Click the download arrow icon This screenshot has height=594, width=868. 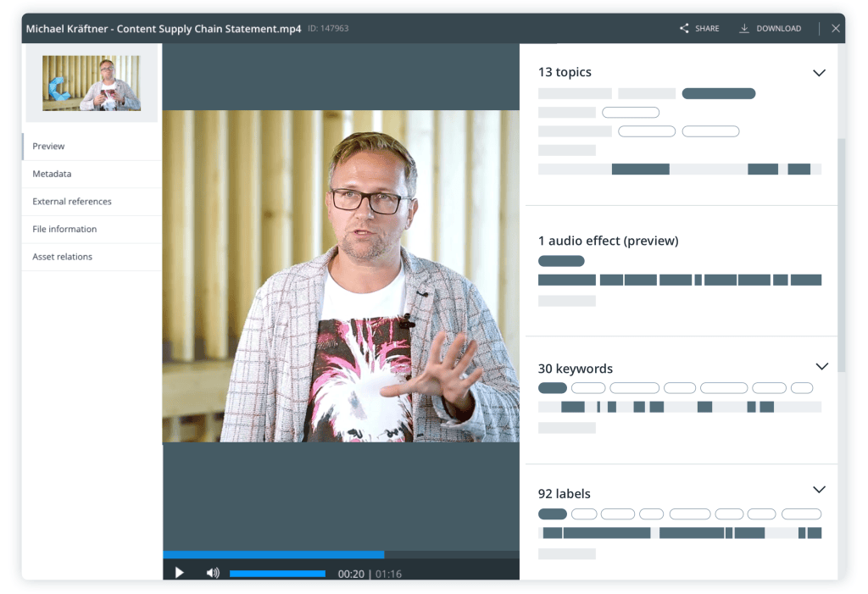[x=746, y=28]
